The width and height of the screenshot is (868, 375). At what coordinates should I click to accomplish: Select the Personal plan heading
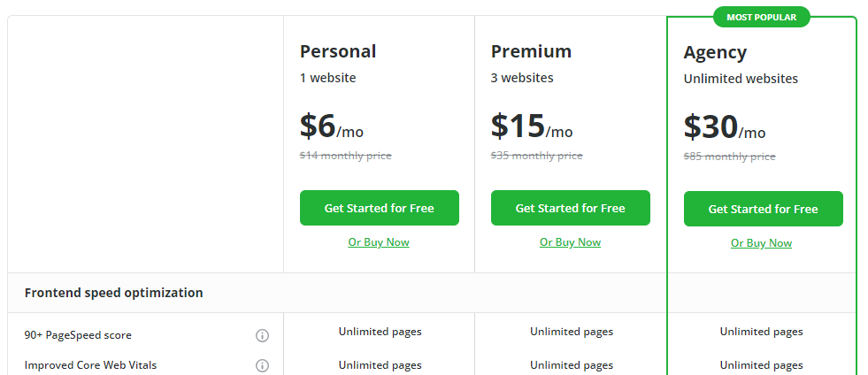pos(338,51)
